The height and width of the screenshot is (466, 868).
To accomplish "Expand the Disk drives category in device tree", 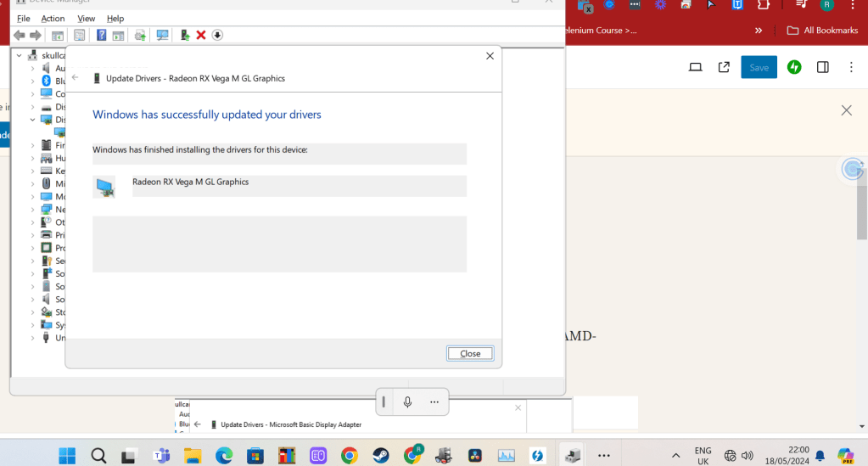I will 32,107.
